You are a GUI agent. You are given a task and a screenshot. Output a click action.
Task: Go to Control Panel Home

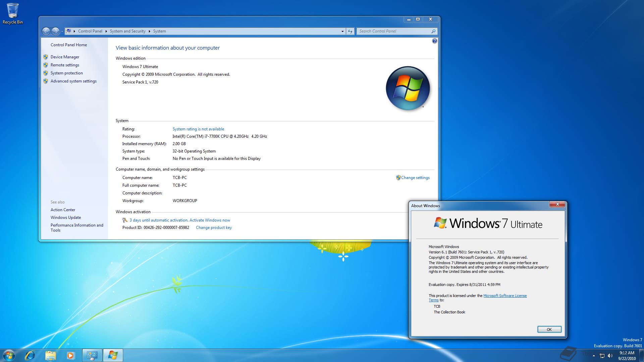pos(69,45)
